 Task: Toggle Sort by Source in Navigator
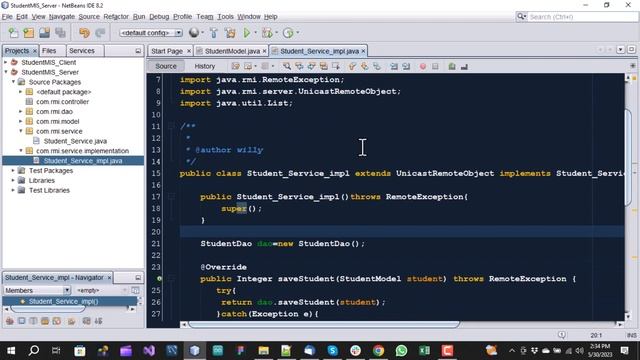coord(98,321)
